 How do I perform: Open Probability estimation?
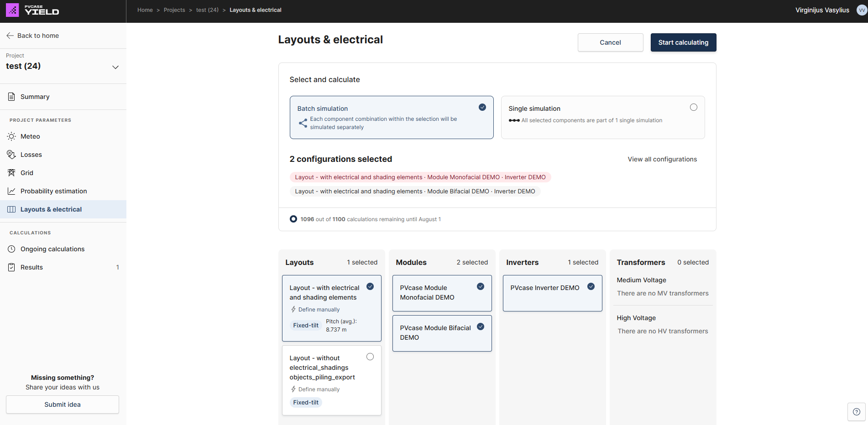tap(63, 191)
